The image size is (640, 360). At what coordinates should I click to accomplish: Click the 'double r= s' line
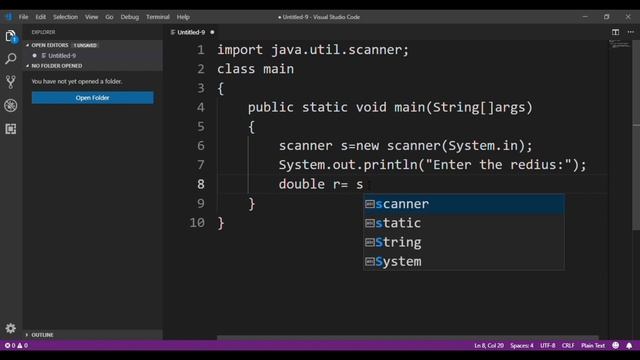tap(321, 184)
